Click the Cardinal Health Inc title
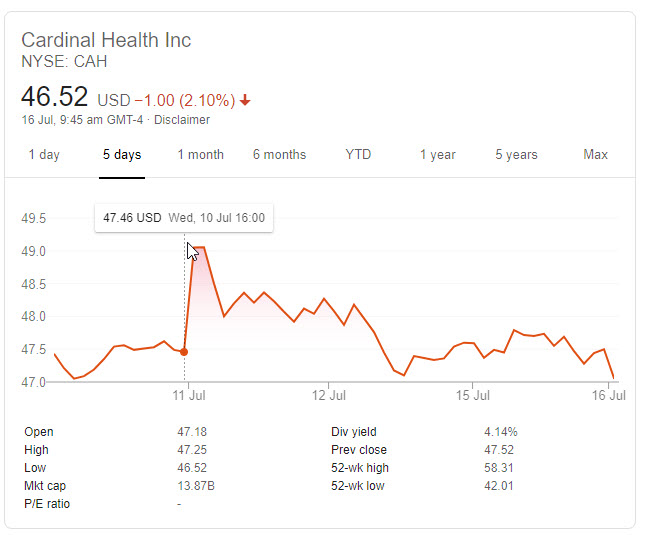This screenshot has height=541, width=645. click(106, 40)
